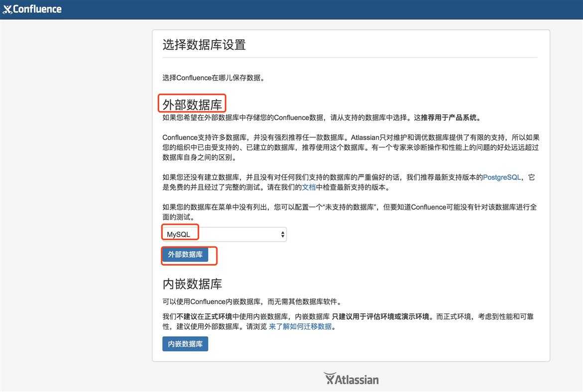Click the 外部数据库 section heading
This screenshot has width=583, height=392.
192,104
